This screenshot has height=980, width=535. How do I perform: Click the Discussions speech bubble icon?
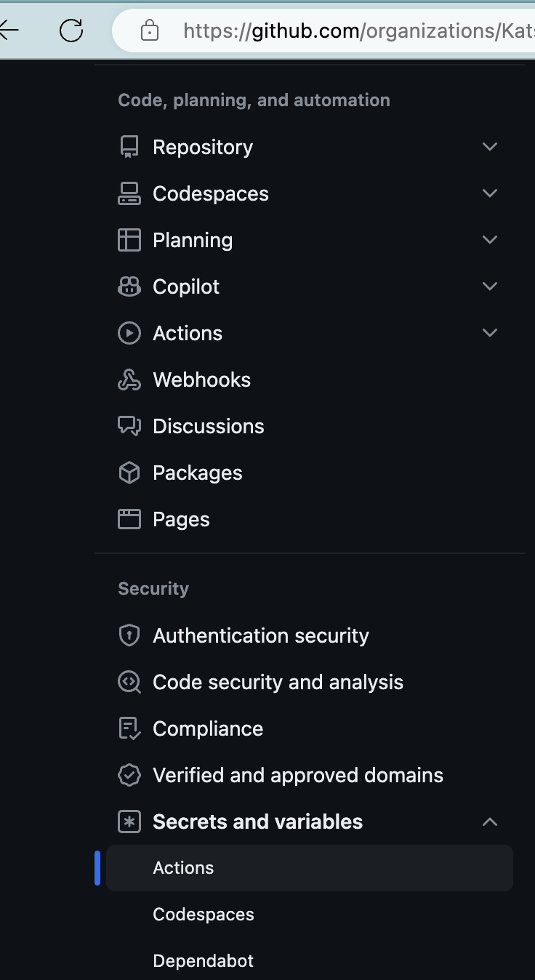tap(129, 426)
